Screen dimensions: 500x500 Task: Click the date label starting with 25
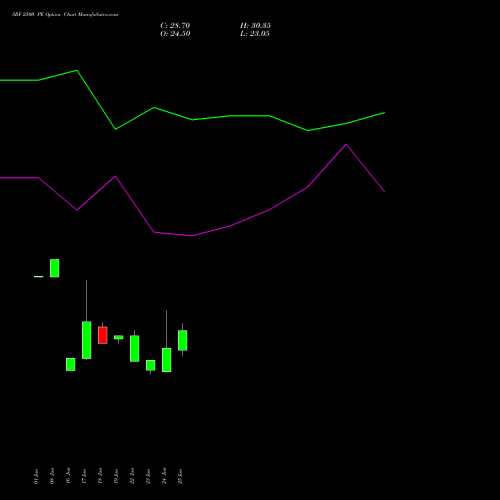(180, 476)
